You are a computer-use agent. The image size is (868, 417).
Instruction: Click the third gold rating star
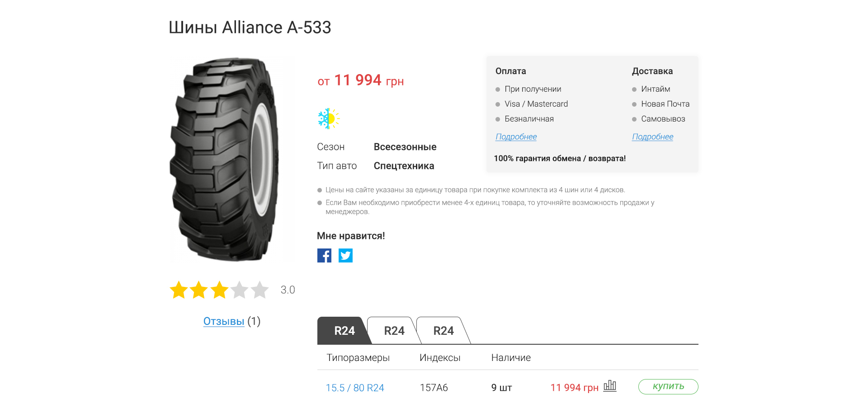click(x=219, y=290)
